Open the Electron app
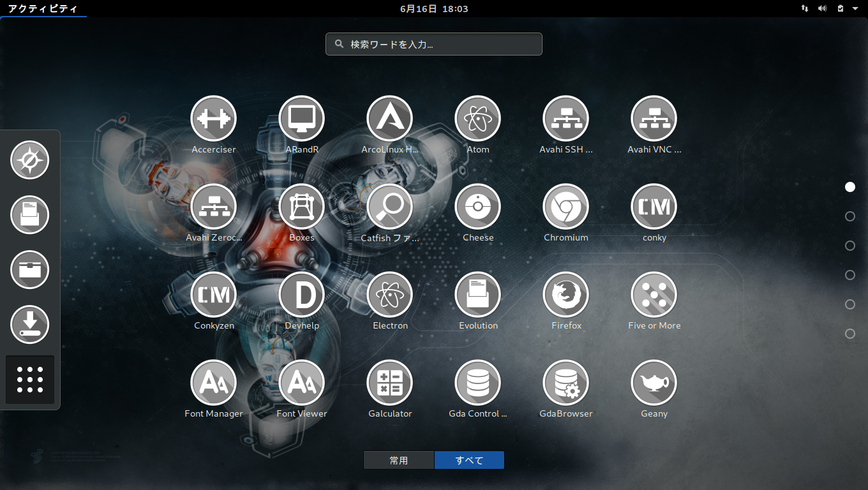This screenshot has width=868, height=490. click(x=390, y=295)
